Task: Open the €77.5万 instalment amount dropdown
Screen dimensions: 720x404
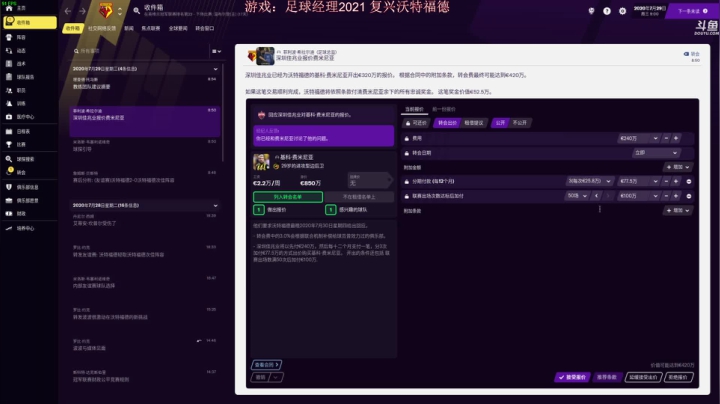Action: pos(639,181)
